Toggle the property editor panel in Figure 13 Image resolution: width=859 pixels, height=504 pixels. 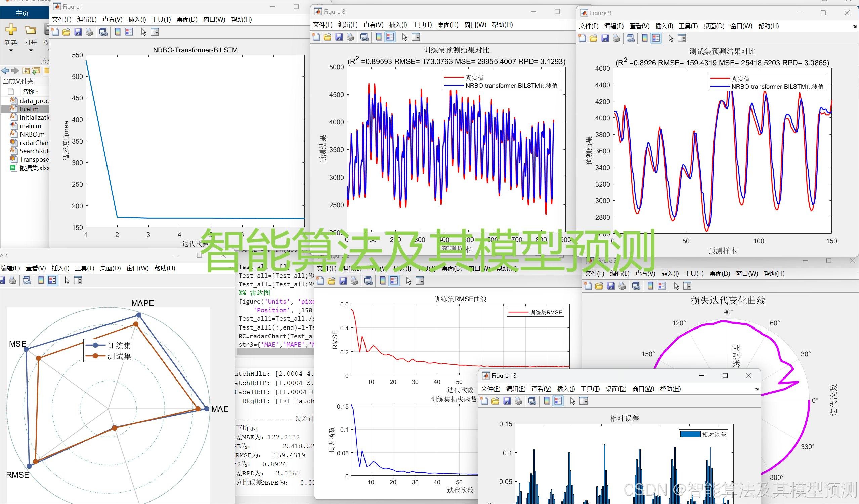pos(584,401)
